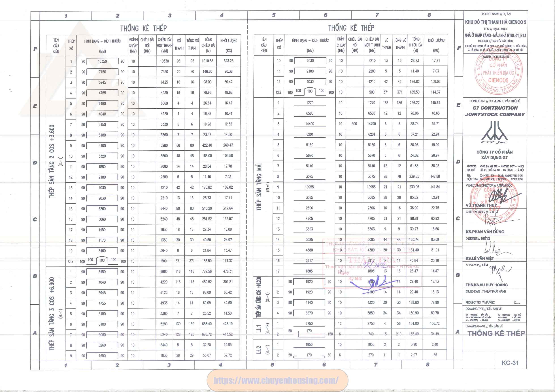Select weight value '34.49'
Image resolution: width=555 pixels, height=392 pixels.
click(x=435, y=334)
